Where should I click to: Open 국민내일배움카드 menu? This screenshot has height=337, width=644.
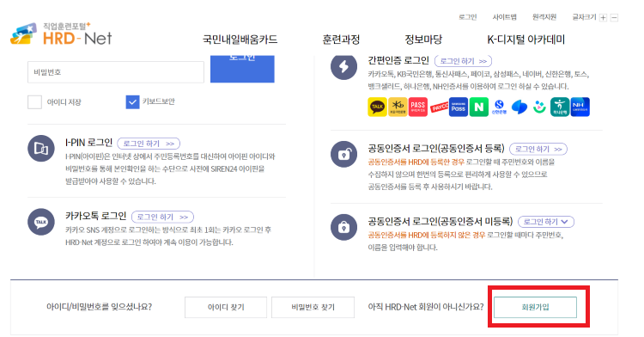240,40
